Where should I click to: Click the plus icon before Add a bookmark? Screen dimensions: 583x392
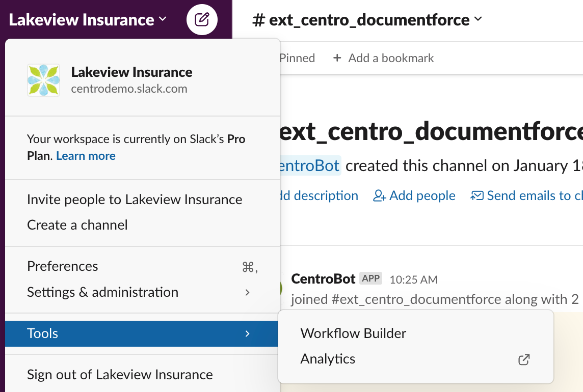tap(337, 58)
